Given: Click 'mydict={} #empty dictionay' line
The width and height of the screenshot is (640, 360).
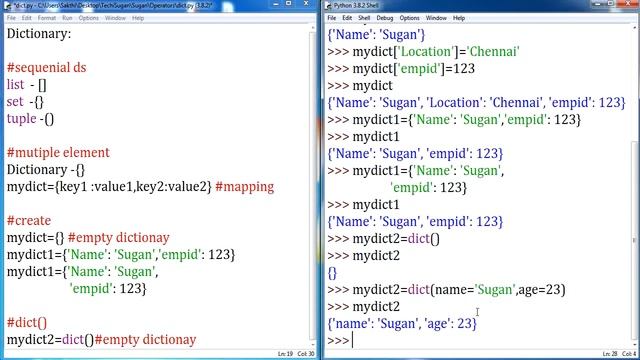Looking at the screenshot, I should [x=88, y=238].
